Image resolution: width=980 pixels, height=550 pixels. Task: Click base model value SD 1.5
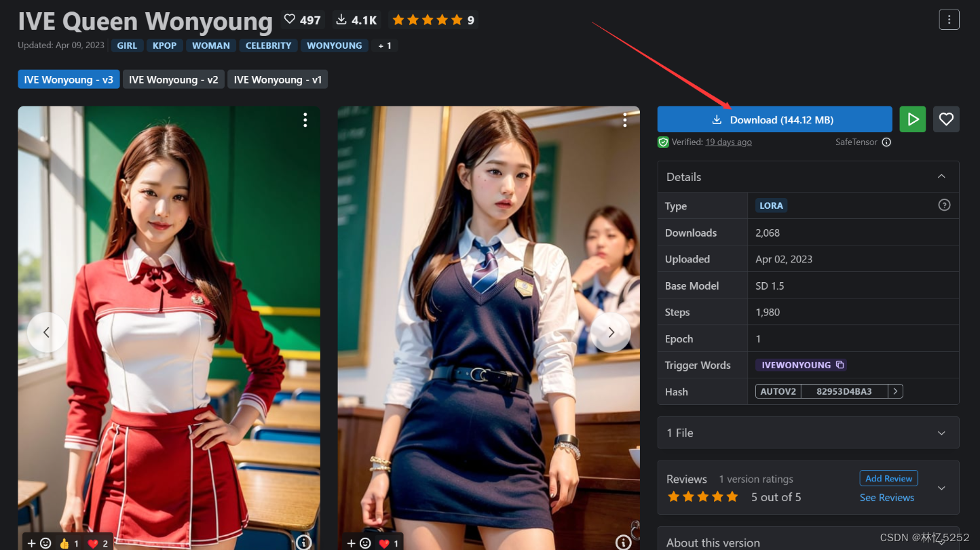[x=770, y=286]
